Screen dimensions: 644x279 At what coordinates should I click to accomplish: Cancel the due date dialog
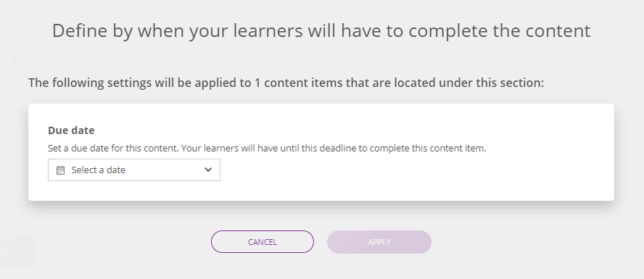point(263,241)
